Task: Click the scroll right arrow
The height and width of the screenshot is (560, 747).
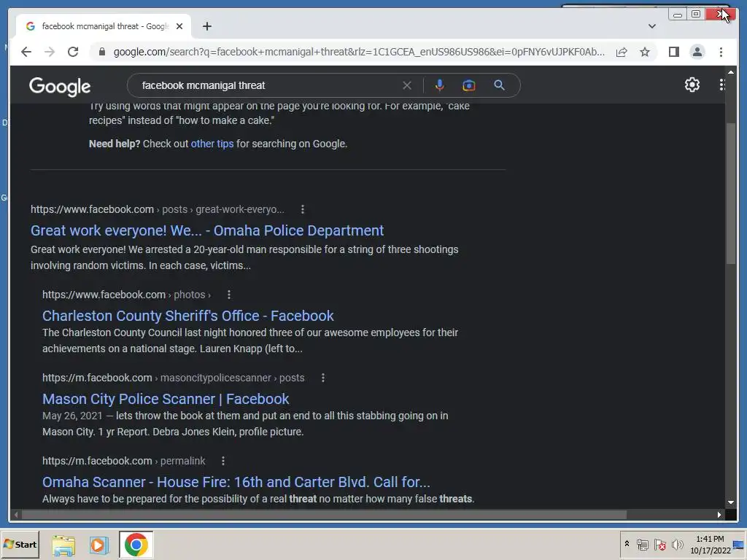Action: point(719,515)
